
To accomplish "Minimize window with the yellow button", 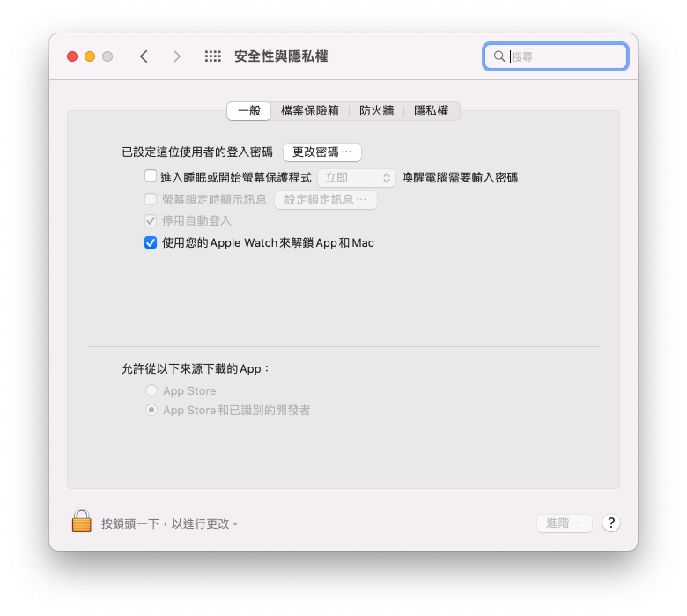I will [90, 56].
